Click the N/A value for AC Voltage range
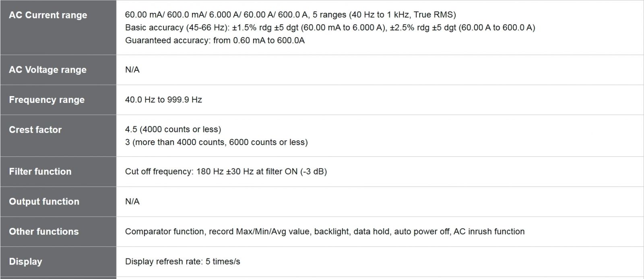 tap(132, 70)
